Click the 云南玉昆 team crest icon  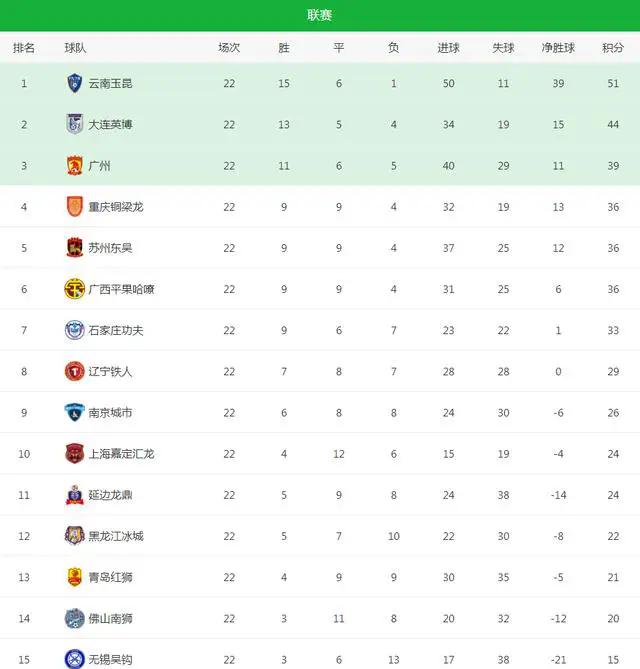point(75,83)
